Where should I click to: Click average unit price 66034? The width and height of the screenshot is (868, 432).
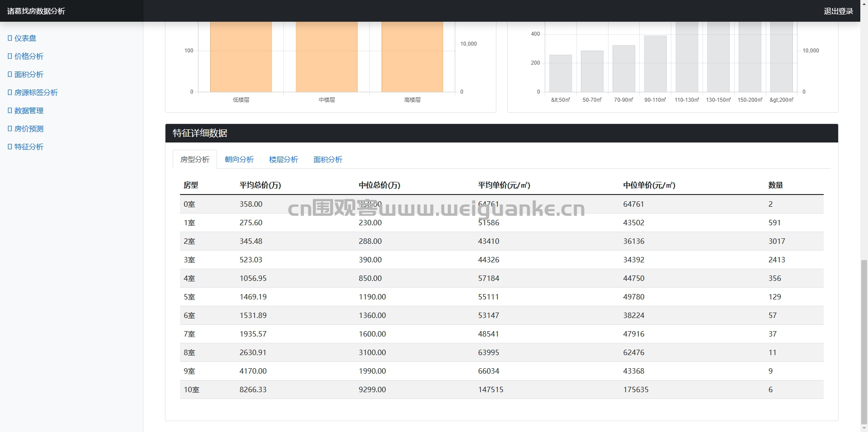[489, 371]
